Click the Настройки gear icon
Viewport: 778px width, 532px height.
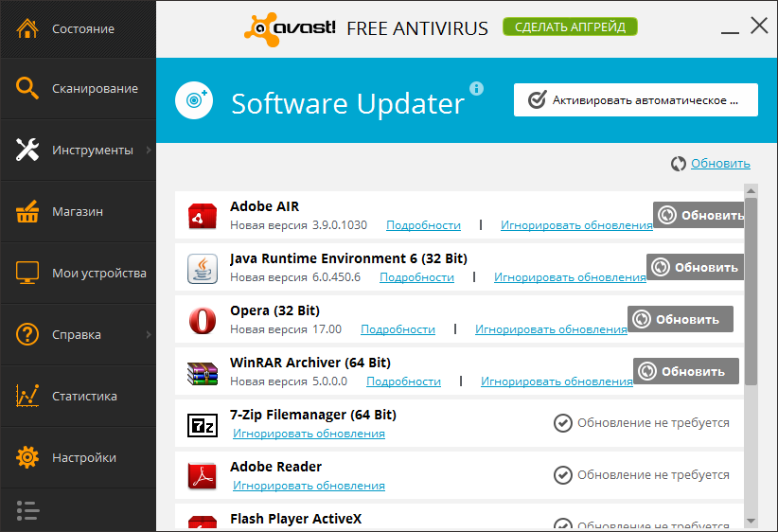pyautogui.click(x=27, y=457)
